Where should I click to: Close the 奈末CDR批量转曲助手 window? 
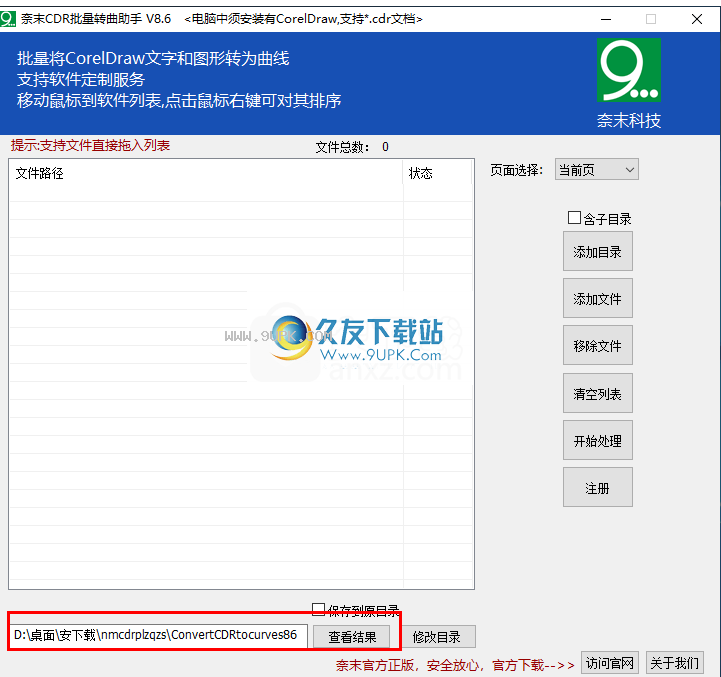click(697, 19)
